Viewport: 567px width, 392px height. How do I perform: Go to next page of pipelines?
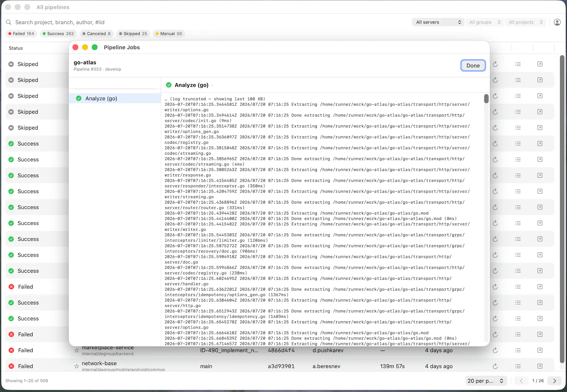(555, 381)
